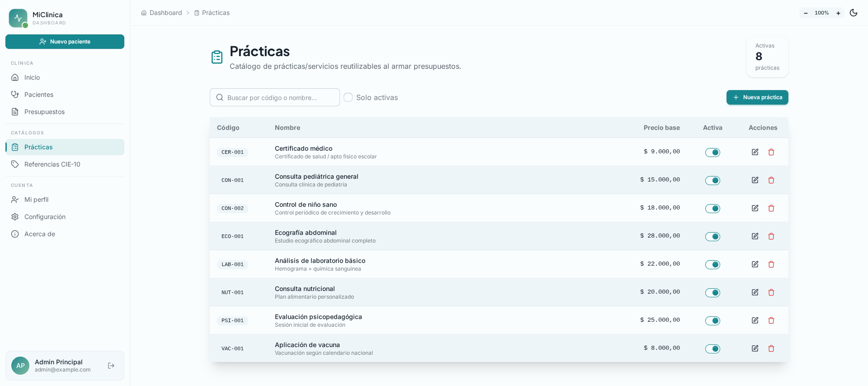
Task: Edit the Control de niño sano row
Action: click(755, 208)
